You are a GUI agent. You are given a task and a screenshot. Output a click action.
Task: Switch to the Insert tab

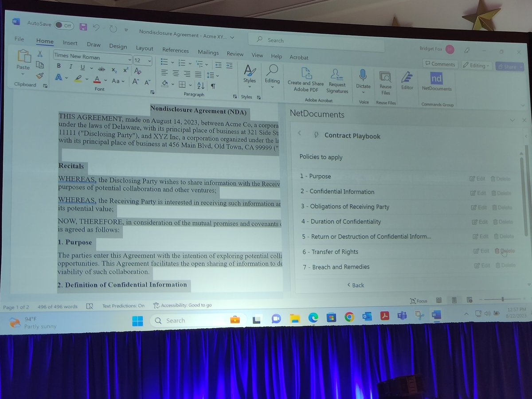point(70,43)
